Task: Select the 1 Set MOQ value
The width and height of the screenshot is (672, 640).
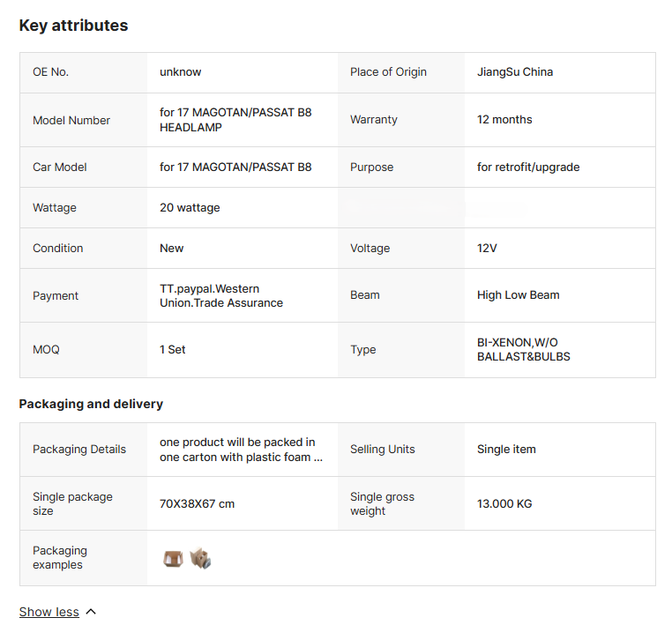Action: (172, 350)
